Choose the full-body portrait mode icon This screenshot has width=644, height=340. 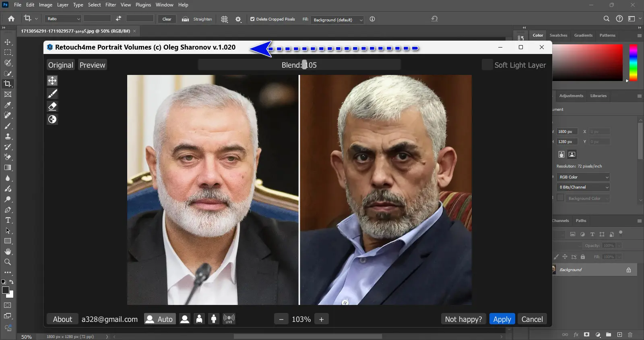pyautogui.click(x=214, y=319)
